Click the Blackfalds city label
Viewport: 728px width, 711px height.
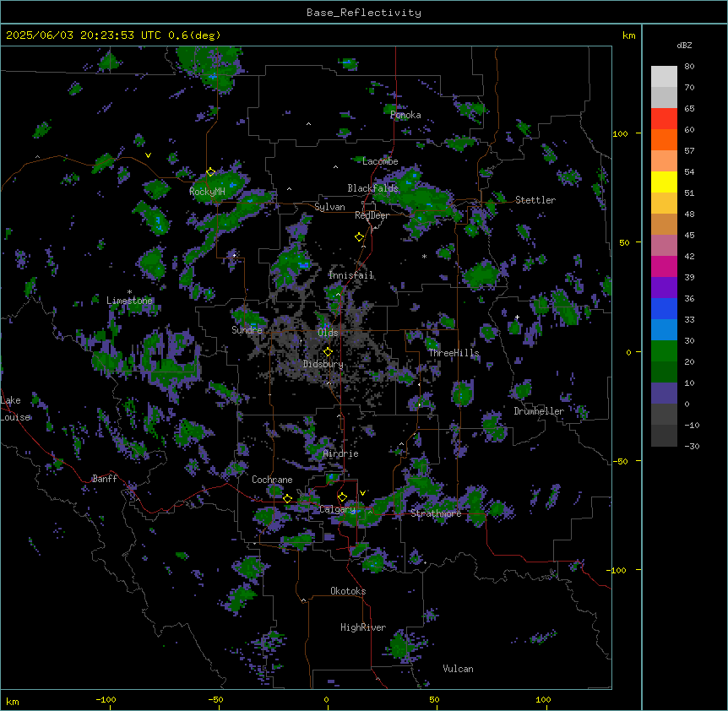(x=372, y=188)
